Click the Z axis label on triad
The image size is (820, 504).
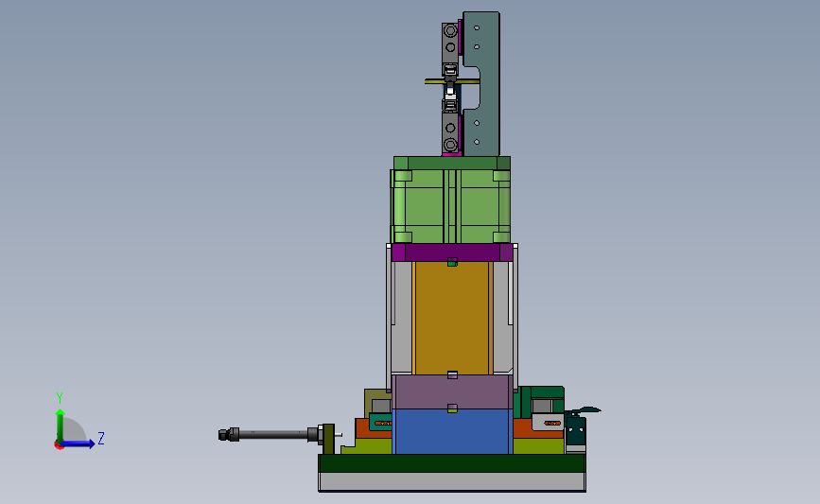(101, 438)
